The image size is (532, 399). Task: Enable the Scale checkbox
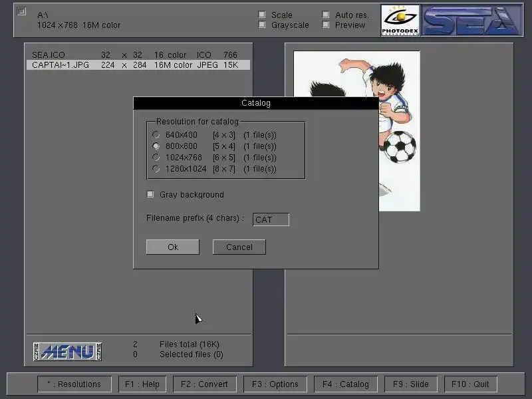(261, 15)
